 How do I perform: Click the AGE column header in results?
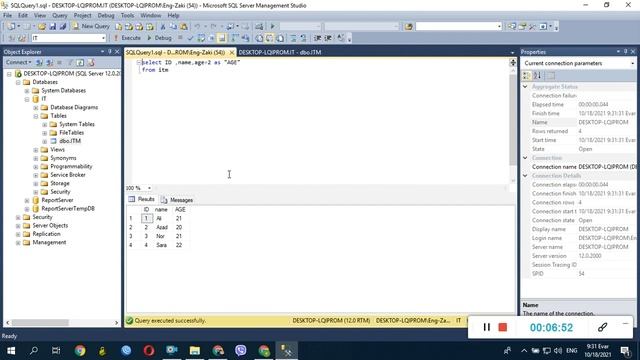(x=180, y=209)
